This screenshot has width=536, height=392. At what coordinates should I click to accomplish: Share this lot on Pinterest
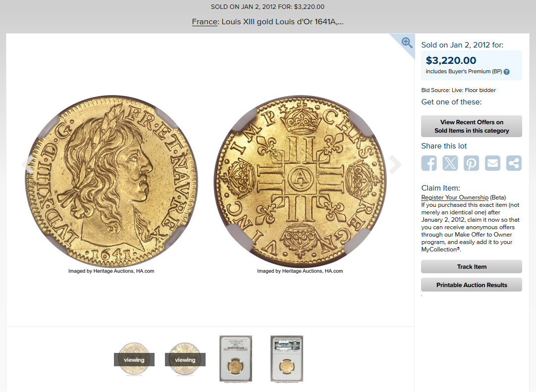click(472, 163)
